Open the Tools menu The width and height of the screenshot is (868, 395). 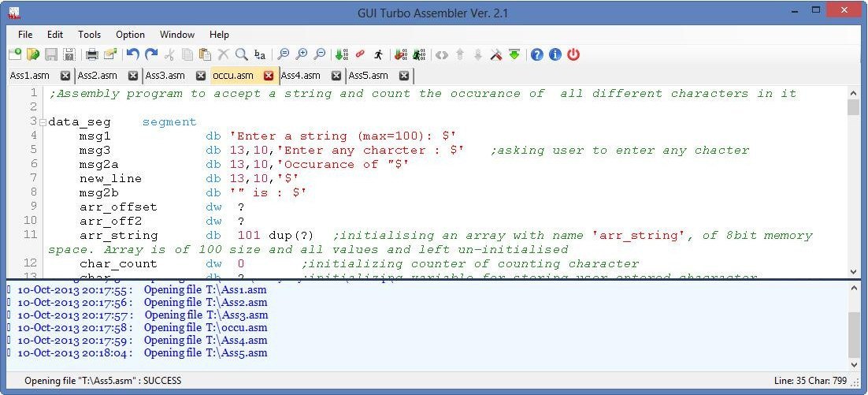click(89, 35)
